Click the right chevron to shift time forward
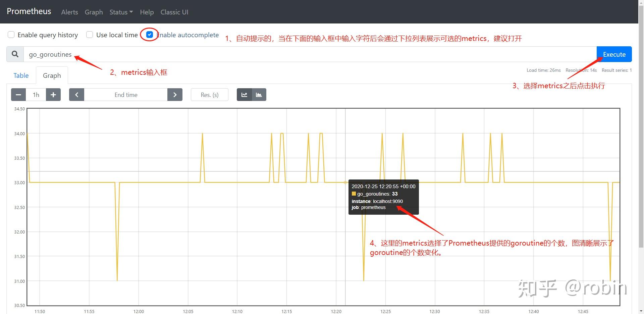 coord(175,95)
